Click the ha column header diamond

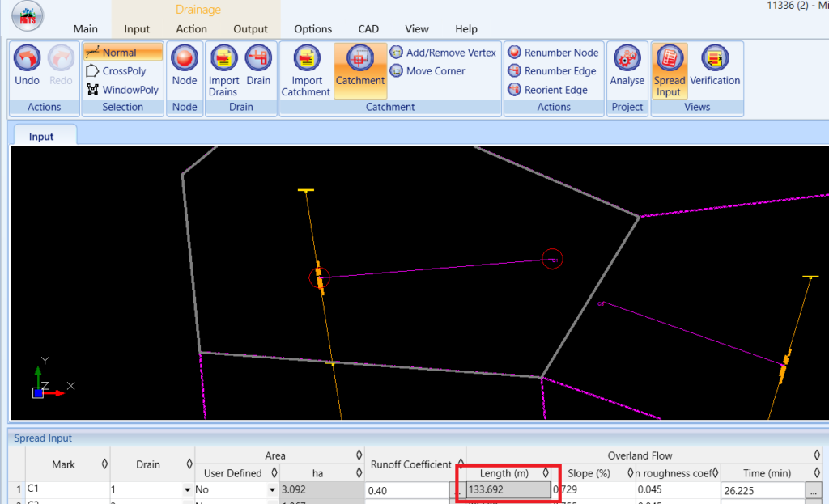tap(359, 472)
